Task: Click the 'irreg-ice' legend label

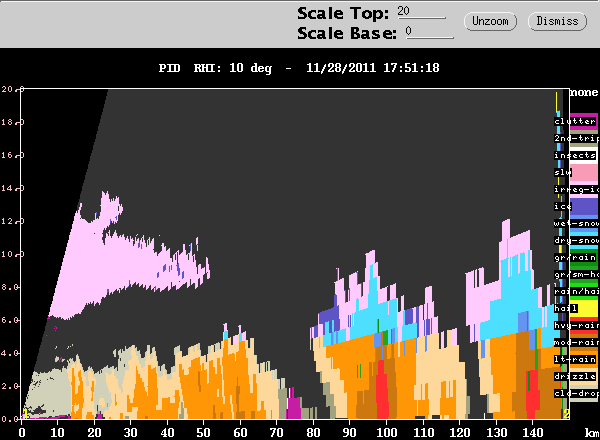Action: click(x=576, y=189)
